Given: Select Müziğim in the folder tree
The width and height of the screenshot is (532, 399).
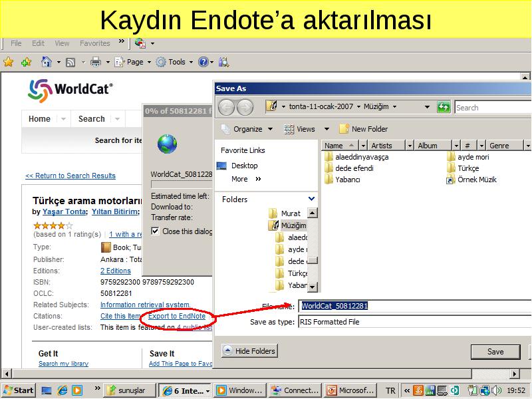Looking at the screenshot, I should click(x=288, y=225).
